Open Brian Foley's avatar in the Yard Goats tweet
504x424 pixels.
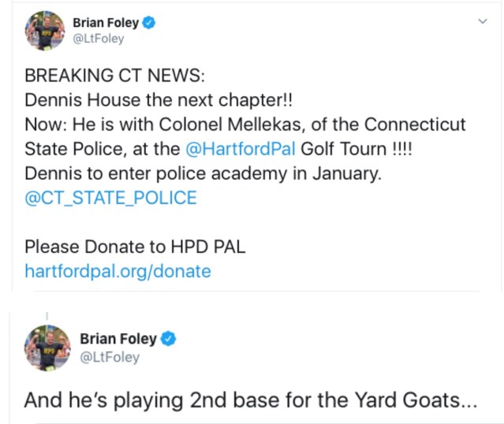[x=48, y=348]
